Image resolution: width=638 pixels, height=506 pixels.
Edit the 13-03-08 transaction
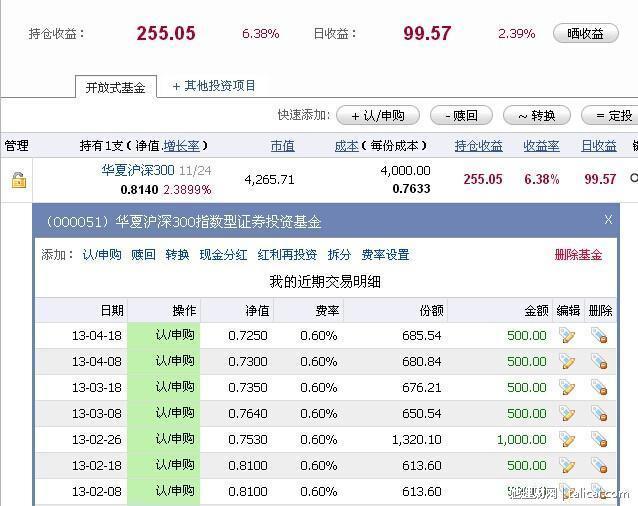tap(567, 414)
